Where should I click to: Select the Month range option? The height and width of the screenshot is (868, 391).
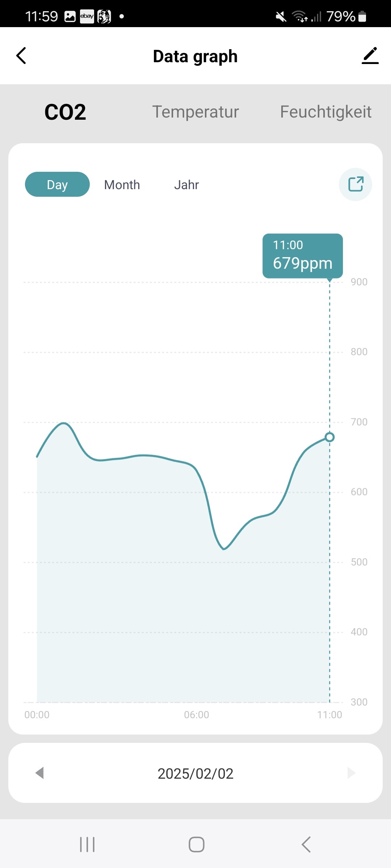122,185
